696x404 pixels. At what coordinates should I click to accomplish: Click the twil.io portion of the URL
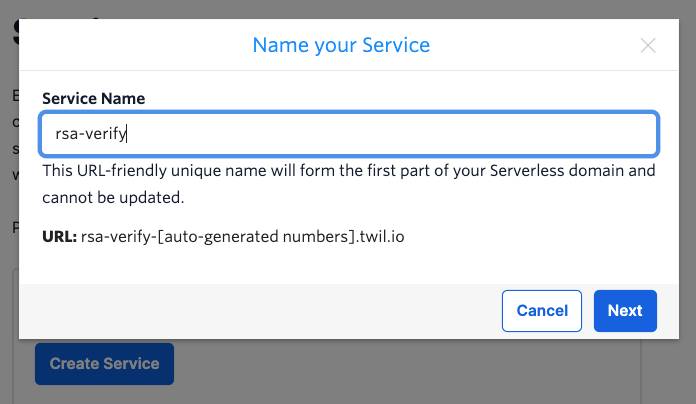tap(383, 237)
